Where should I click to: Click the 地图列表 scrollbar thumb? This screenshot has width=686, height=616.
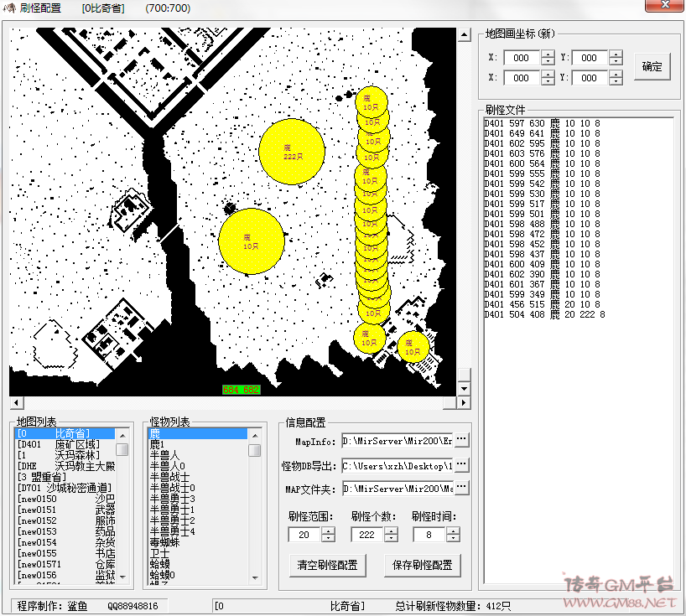click(122, 449)
